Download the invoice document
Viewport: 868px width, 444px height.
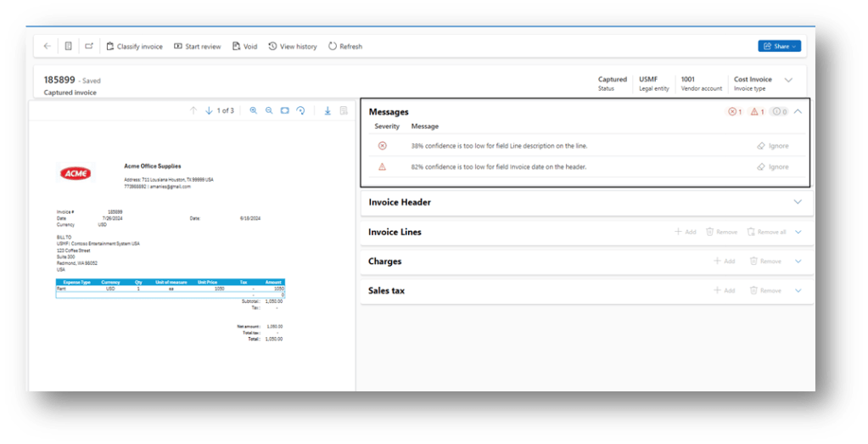328,111
